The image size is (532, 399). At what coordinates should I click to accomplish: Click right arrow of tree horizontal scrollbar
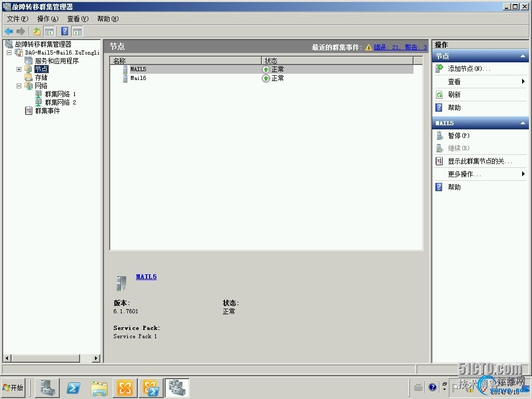[96, 358]
